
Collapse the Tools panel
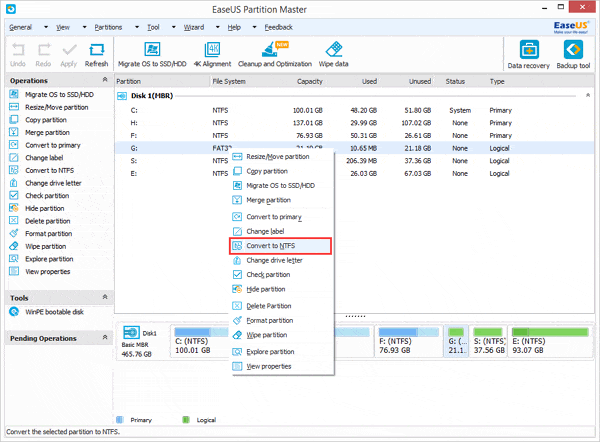pos(105,297)
